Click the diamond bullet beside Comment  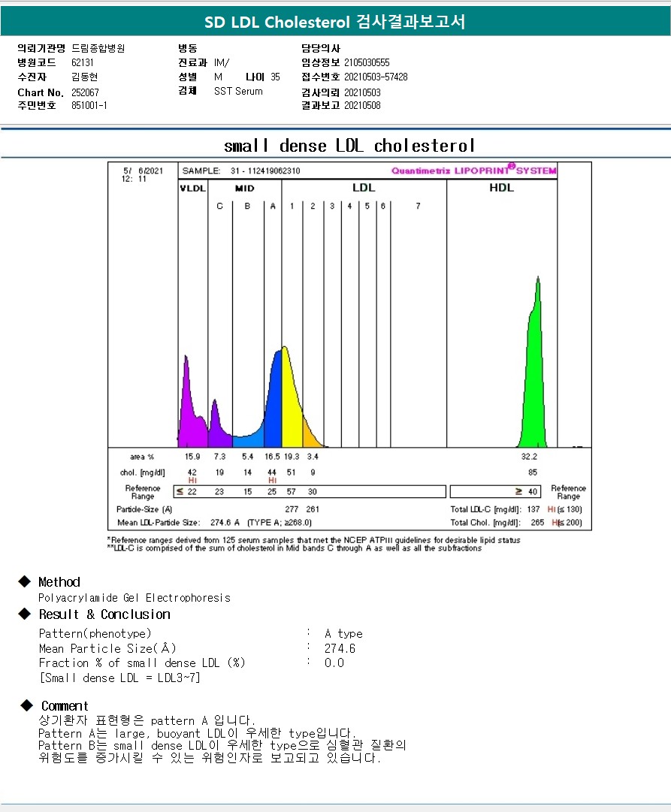27,705
